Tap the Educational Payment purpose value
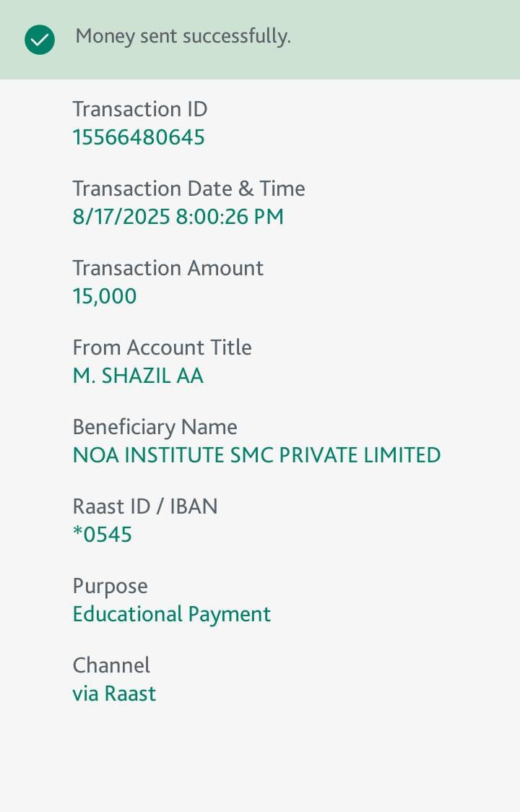Screen dimensions: 520x812 click(171, 614)
